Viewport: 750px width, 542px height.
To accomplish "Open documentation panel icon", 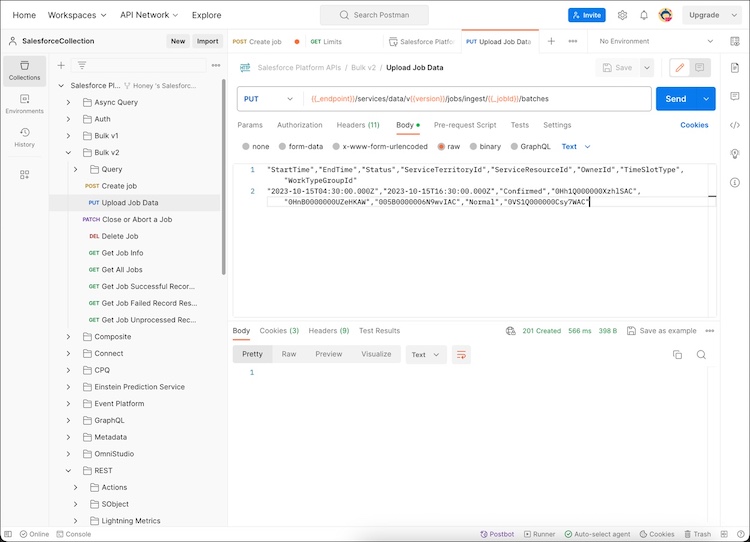I will click(735, 67).
